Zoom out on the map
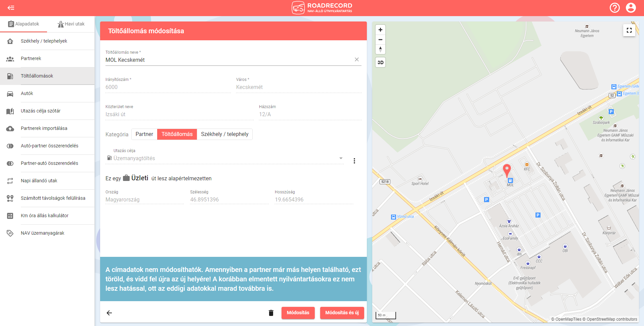Viewport: 644px width, 326px height. click(380, 40)
